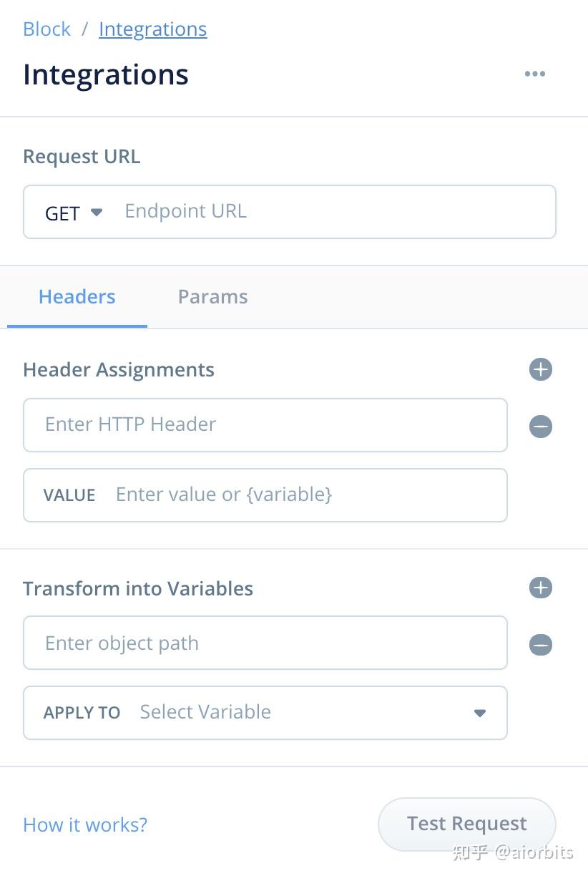
Task: Remove the HTTP header row
Action: [540, 427]
